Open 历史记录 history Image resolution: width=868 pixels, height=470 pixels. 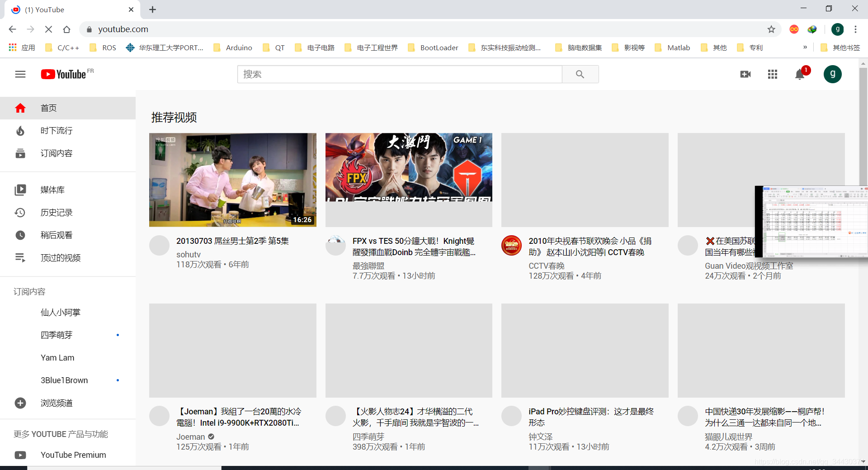point(68,213)
